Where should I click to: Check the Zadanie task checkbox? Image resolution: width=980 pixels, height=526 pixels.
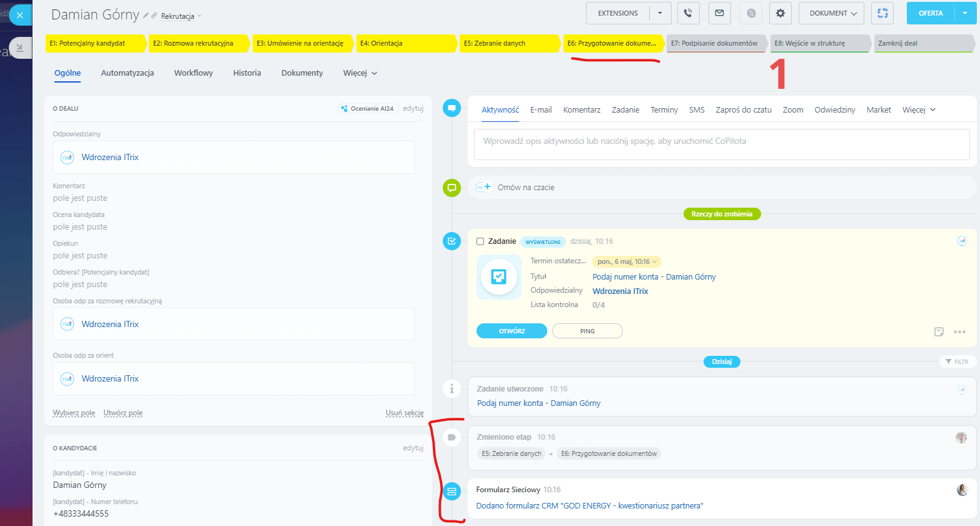tap(480, 241)
